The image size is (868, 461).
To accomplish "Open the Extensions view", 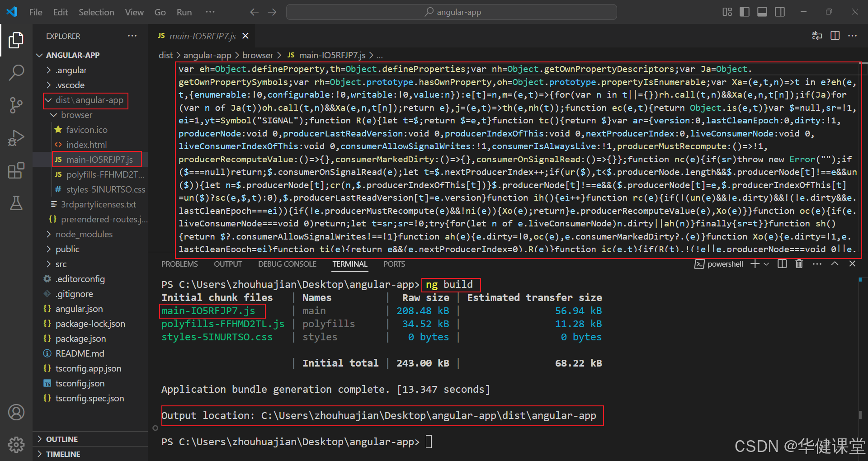I will pyautogui.click(x=16, y=170).
